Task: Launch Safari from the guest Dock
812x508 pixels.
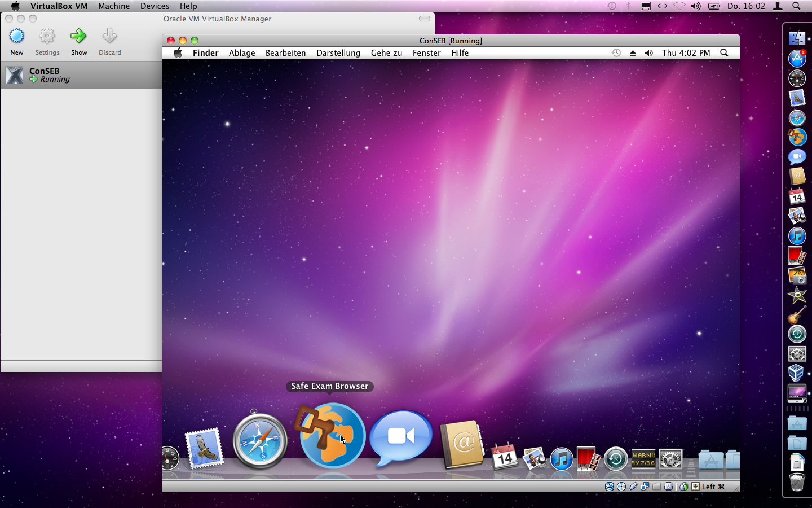Action: point(259,440)
